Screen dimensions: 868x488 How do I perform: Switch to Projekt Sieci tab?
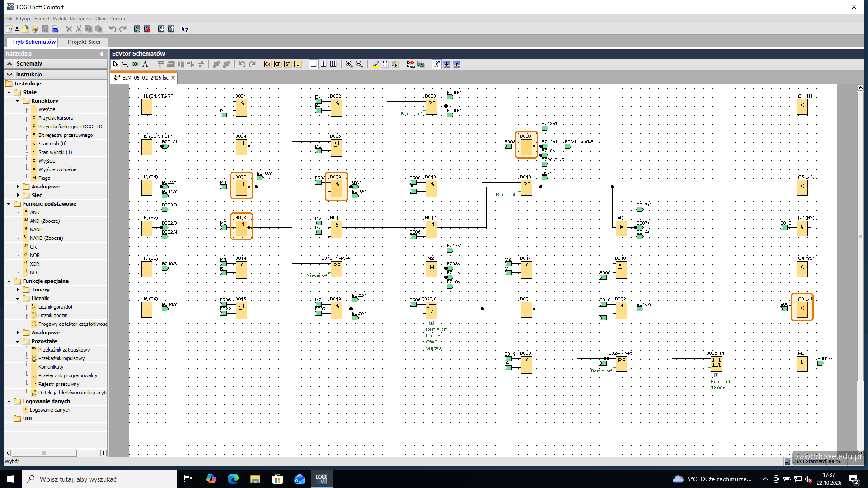coord(84,42)
